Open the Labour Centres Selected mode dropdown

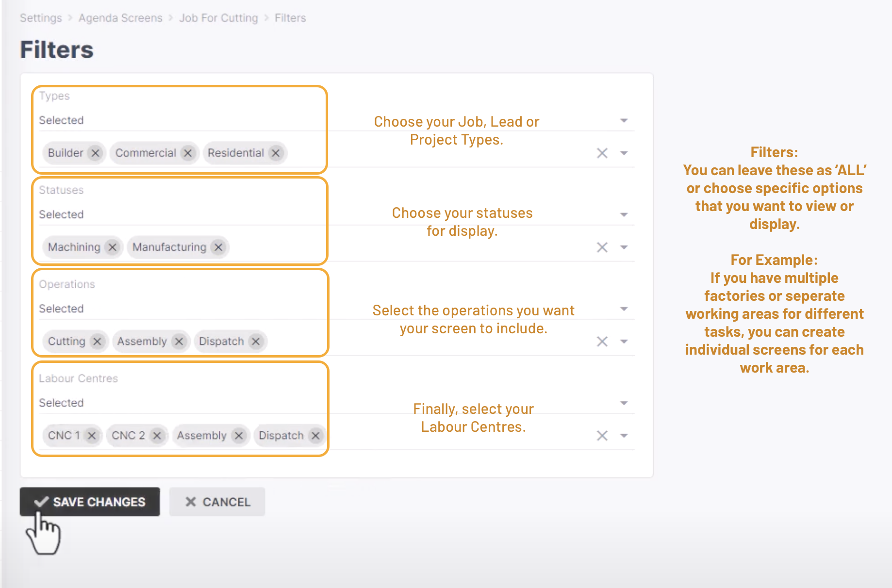(624, 403)
